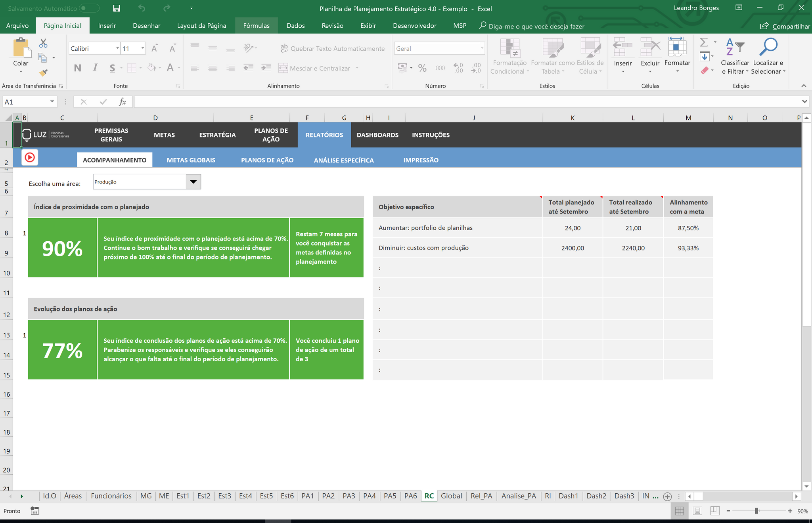Toggle Bold formatting N button
This screenshot has height=523, width=812.
pos(78,68)
